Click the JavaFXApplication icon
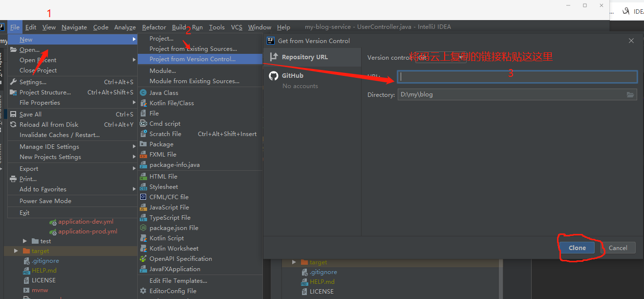Viewport: 644px width, 299px height. pyautogui.click(x=143, y=269)
